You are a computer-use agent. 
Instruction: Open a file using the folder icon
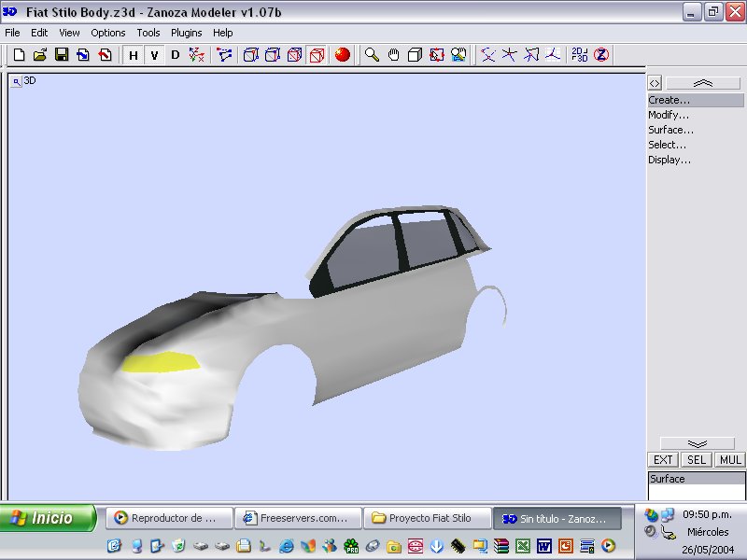pyautogui.click(x=40, y=55)
